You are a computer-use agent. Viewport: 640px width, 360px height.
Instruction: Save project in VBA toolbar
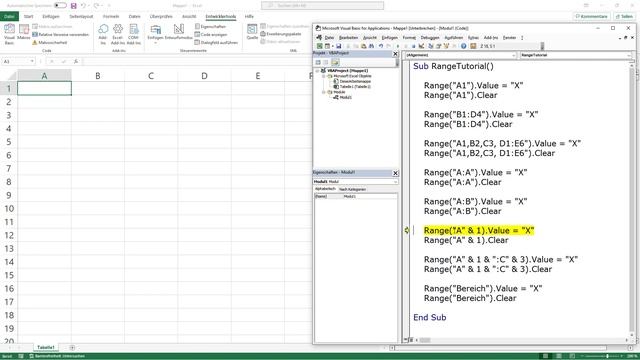click(x=338, y=46)
